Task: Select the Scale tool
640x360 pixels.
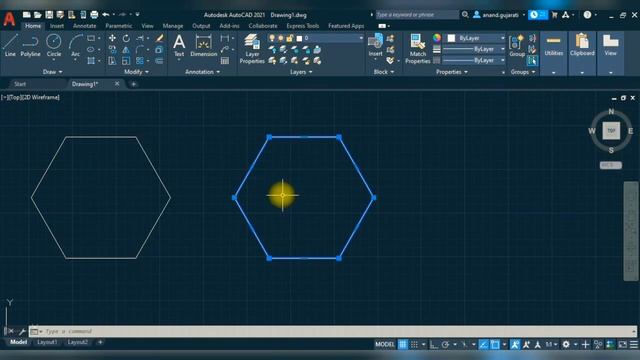Action: click(x=126, y=61)
